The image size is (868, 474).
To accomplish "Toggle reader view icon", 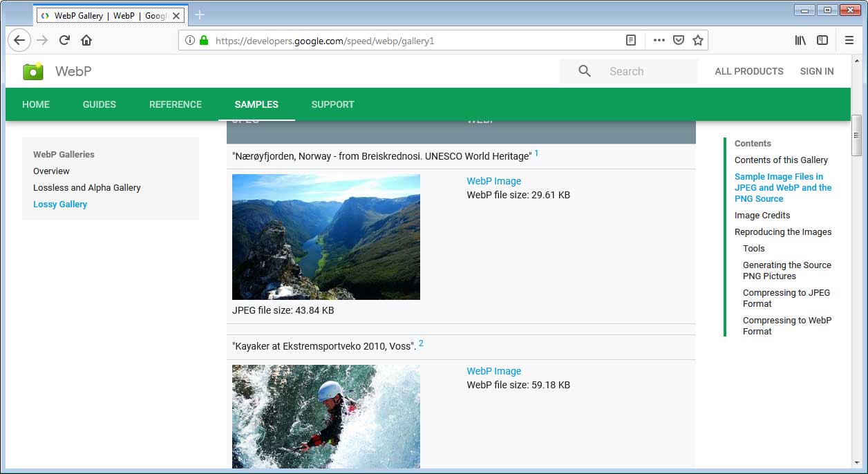I will (x=631, y=41).
